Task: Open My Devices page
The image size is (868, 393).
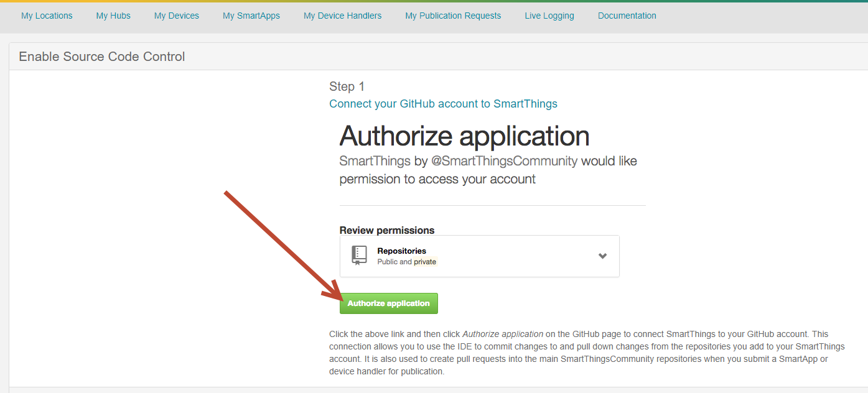Action: click(177, 16)
